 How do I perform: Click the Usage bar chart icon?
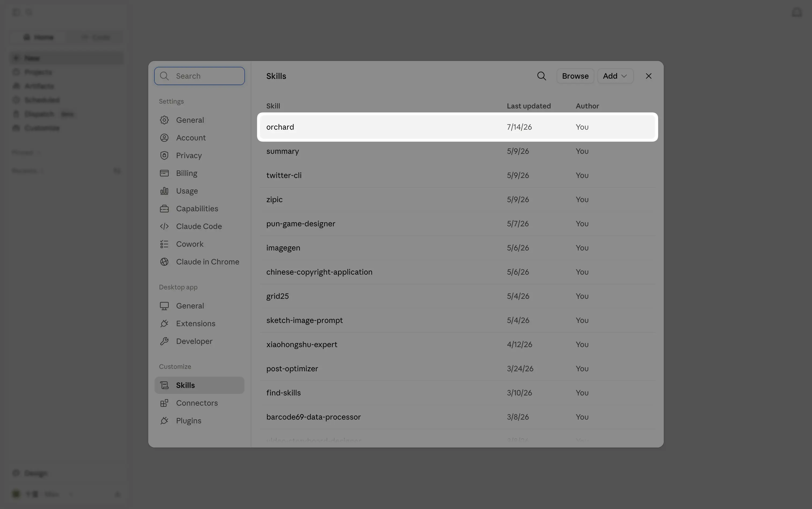164,191
